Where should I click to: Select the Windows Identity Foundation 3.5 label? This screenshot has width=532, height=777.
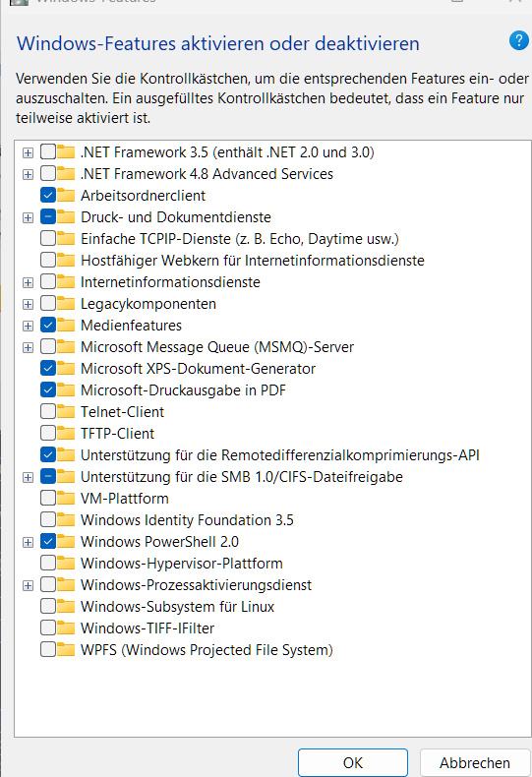(187, 520)
